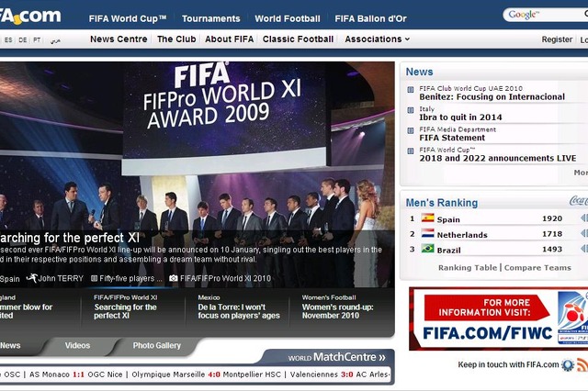The image size is (588, 391).
Task: Open the full Ranking Table
Action: [468, 267]
